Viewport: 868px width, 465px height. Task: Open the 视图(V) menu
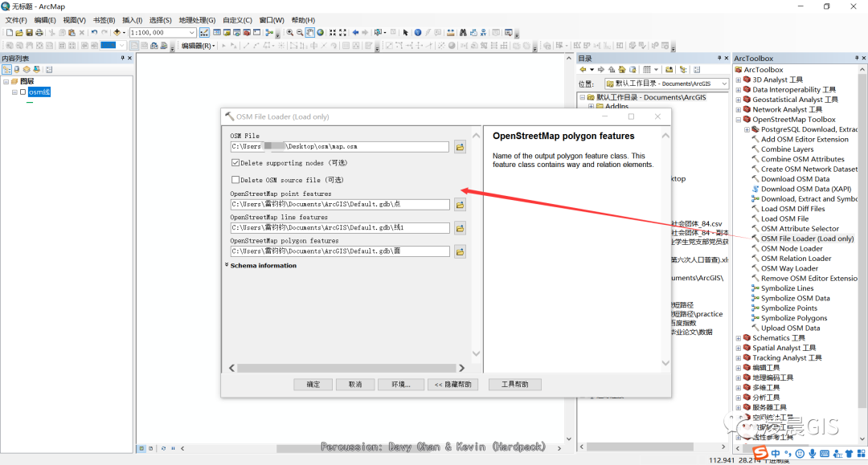click(x=74, y=20)
